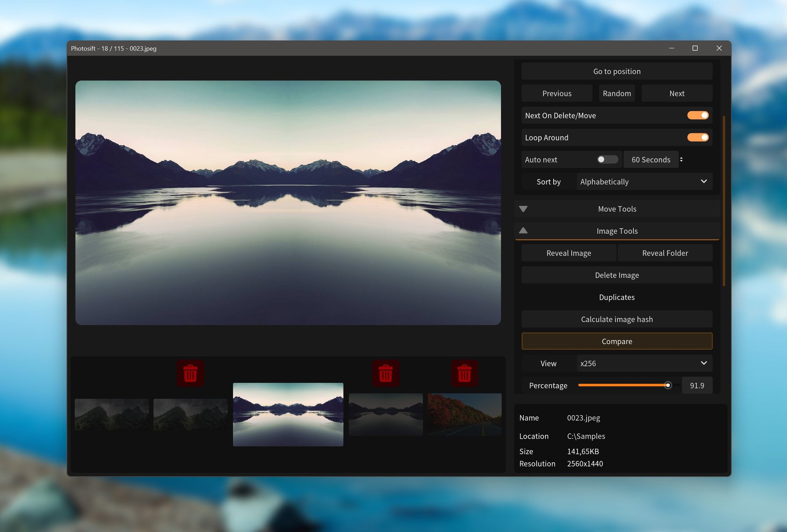
Task: Jump to a Random image
Action: point(617,93)
